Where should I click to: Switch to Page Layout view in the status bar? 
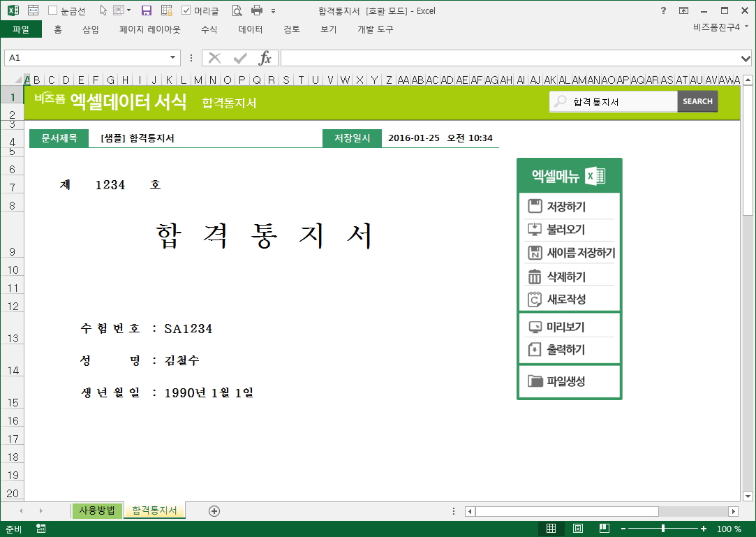point(578,529)
